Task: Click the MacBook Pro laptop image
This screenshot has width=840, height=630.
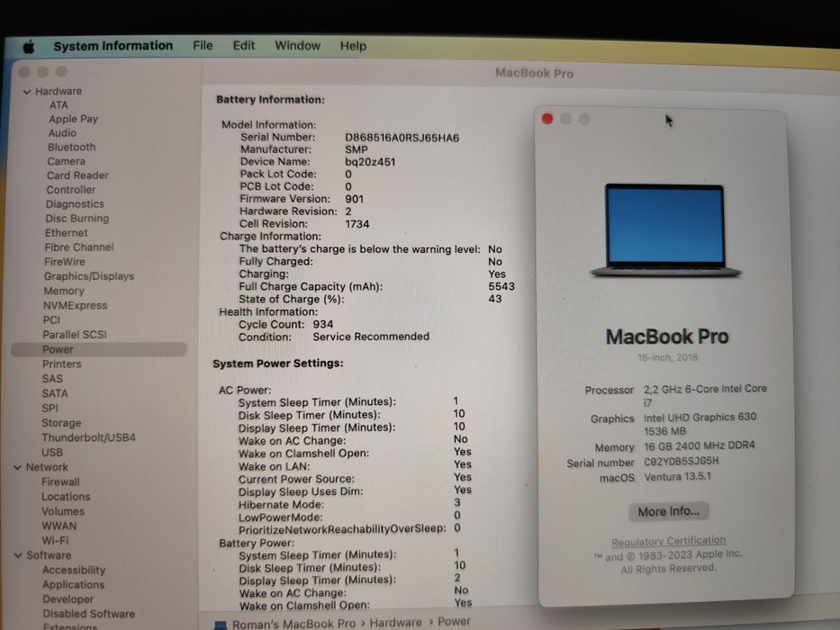Action: pyautogui.click(x=665, y=231)
